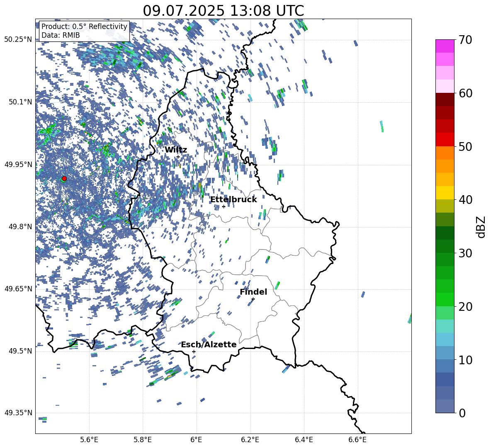Click the 49.8°N latitude label
This screenshot has width=491, height=448.
[x=20, y=227]
